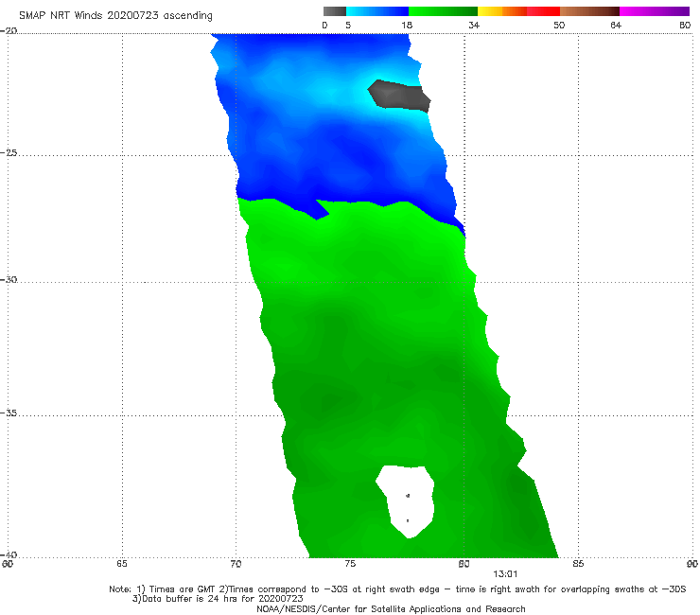Click the latitude label '-40'
This screenshot has height=615, width=700.
(x=9, y=554)
